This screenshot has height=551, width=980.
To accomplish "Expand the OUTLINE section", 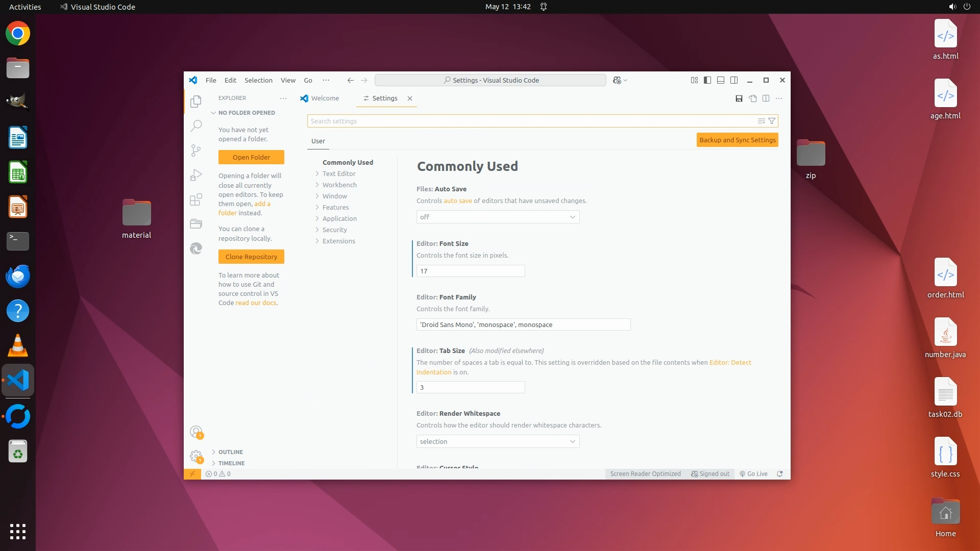I will pyautogui.click(x=230, y=452).
